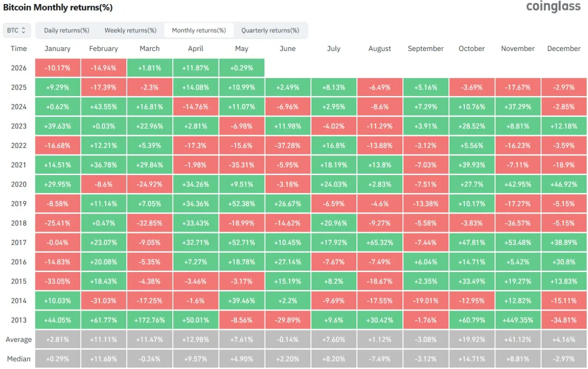Click the 2013 November +449.35% cell
This screenshot has height=369, width=588.
pyautogui.click(x=518, y=320)
